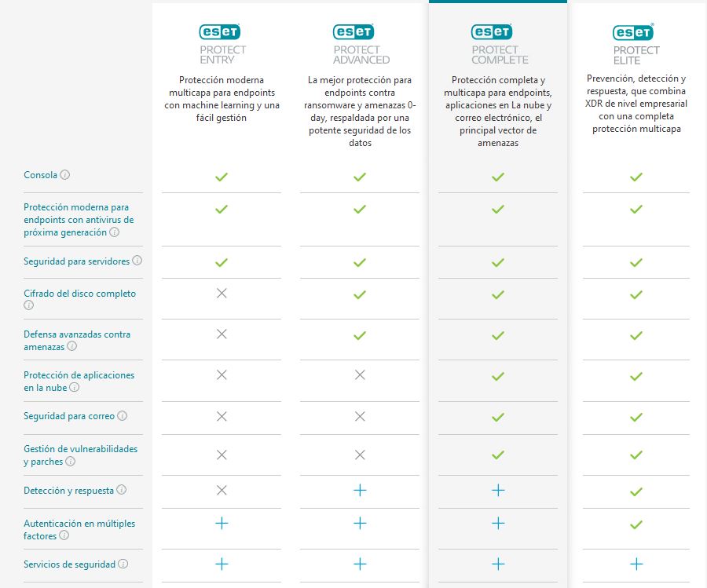
Task: Expand the plus for Detección y respuesta under Advanced
Action: coord(359,490)
